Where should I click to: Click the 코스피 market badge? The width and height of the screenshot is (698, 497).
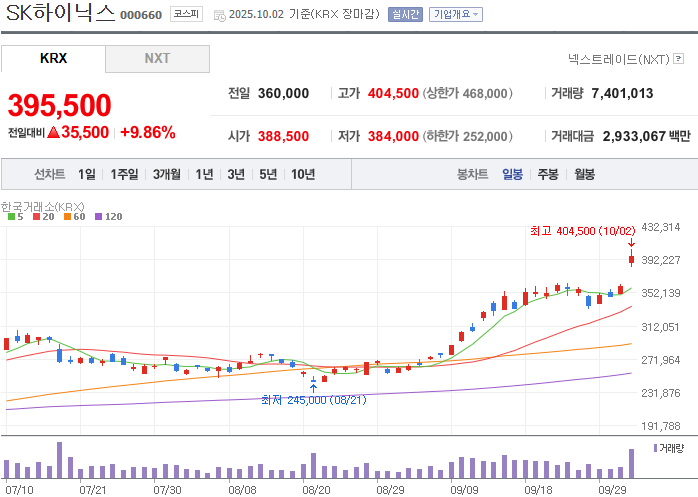186,14
